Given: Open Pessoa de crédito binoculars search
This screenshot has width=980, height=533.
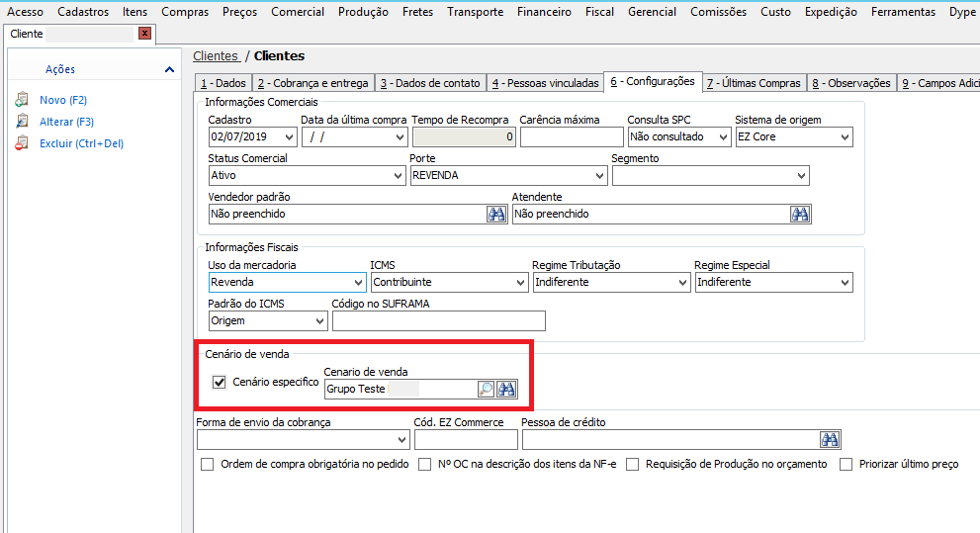Looking at the screenshot, I should point(830,440).
